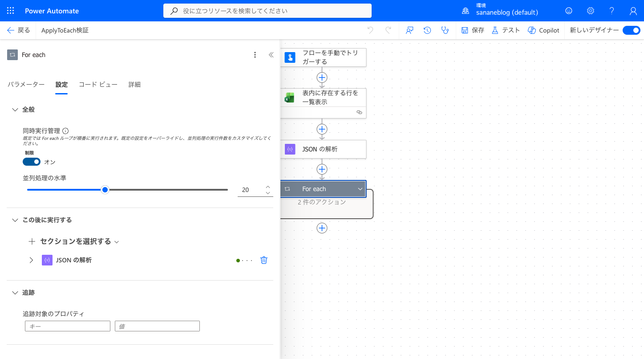Click the 値 tracked property field
644x359 pixels.
(x=157, y=326)
